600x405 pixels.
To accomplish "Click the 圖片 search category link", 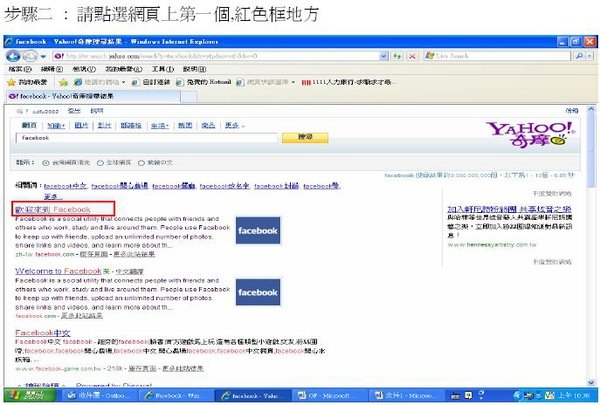I will [x=81, y=126].
